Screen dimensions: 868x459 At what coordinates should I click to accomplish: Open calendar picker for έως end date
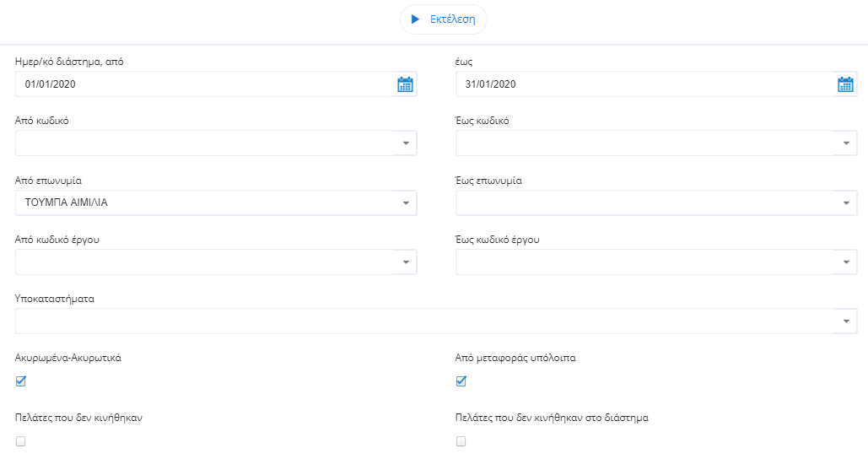click(845, 84)
